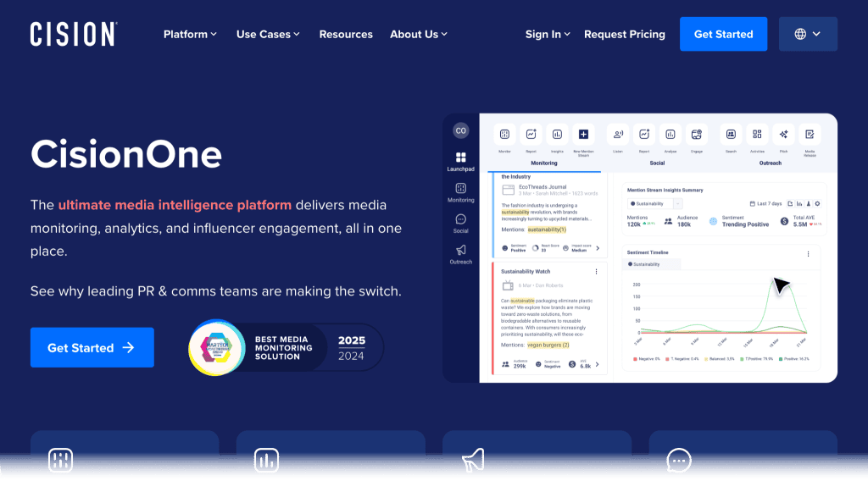Click the header Get Started button

[x=724, y=34]
